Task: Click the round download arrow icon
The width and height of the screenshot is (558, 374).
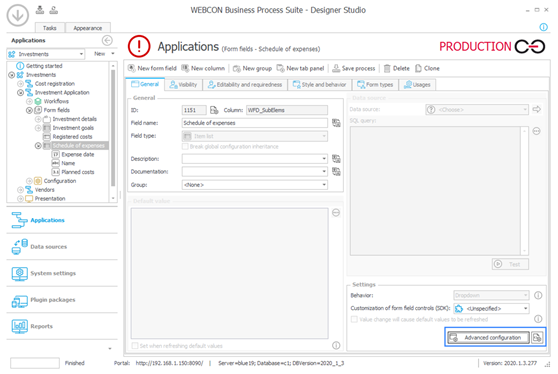Action: click(17, 15)
